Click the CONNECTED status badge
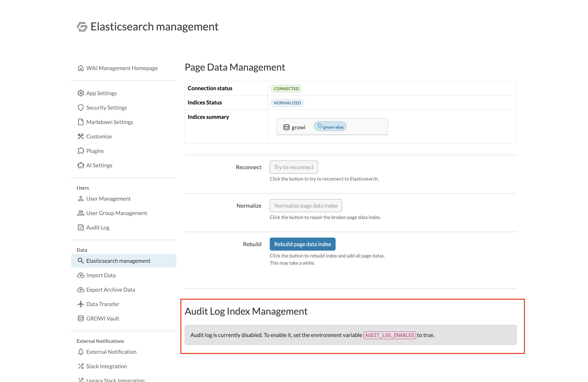This screenshot has width=588, height=382. tap(286, 89)
